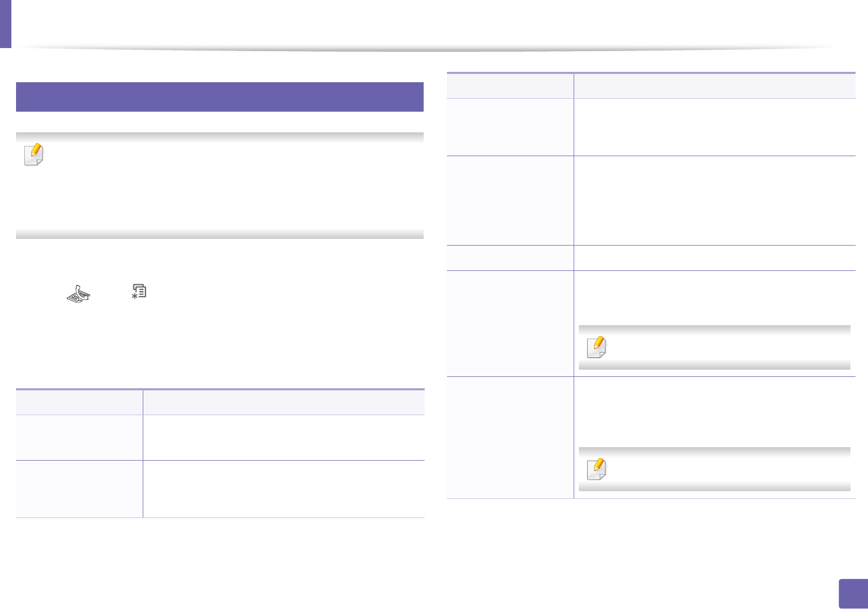Viewport: 868px width, 609px height.
Task: Click the second body row's right cell in the right table
Action: point(714,201)
